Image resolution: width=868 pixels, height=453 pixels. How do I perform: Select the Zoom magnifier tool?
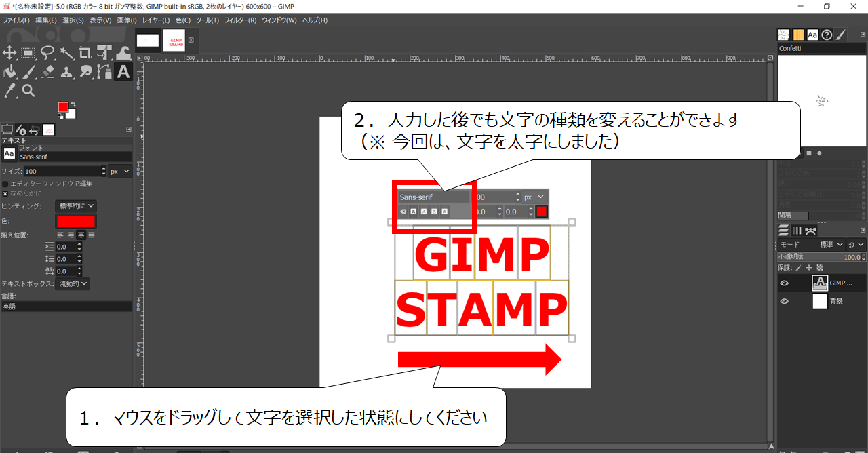[x=28, y=90]
